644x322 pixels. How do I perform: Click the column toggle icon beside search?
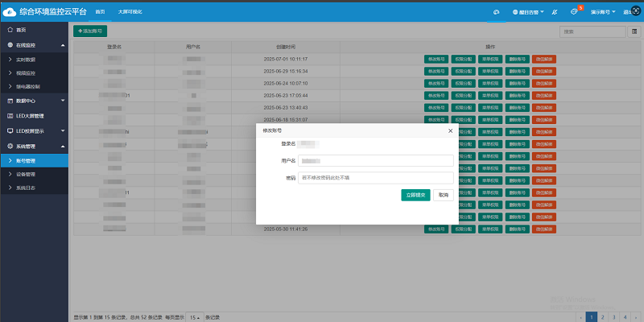point(634,31)
